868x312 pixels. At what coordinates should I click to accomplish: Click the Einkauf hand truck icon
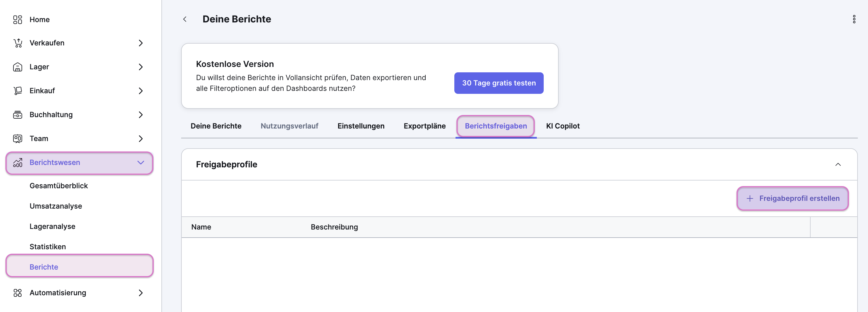18,91
